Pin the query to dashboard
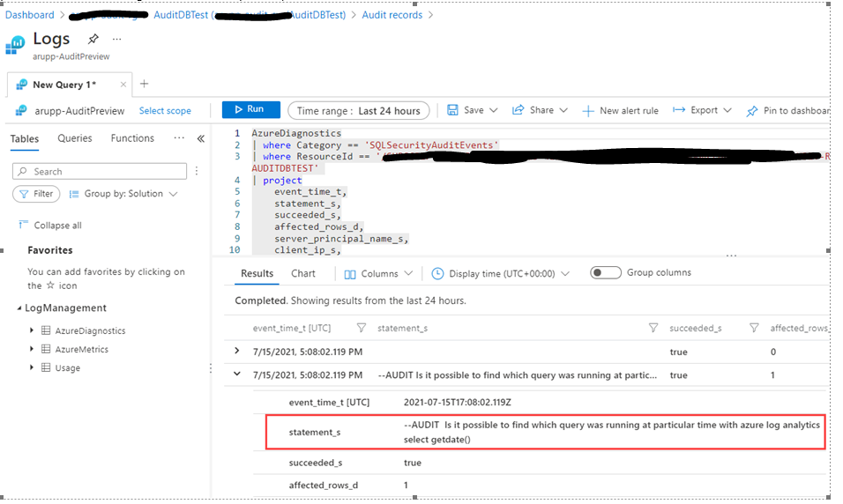843x504 pixels. click(x=788, y=111)
